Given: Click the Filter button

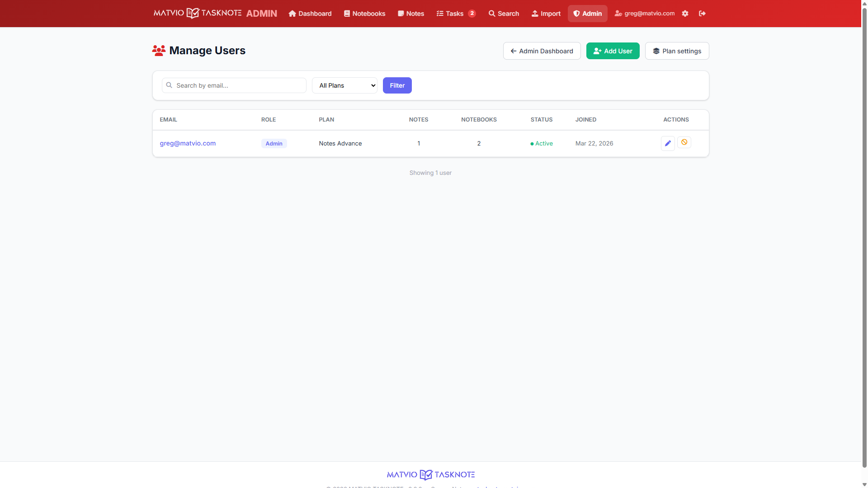Looking at the screenshot, I should (x=397, y=85).
